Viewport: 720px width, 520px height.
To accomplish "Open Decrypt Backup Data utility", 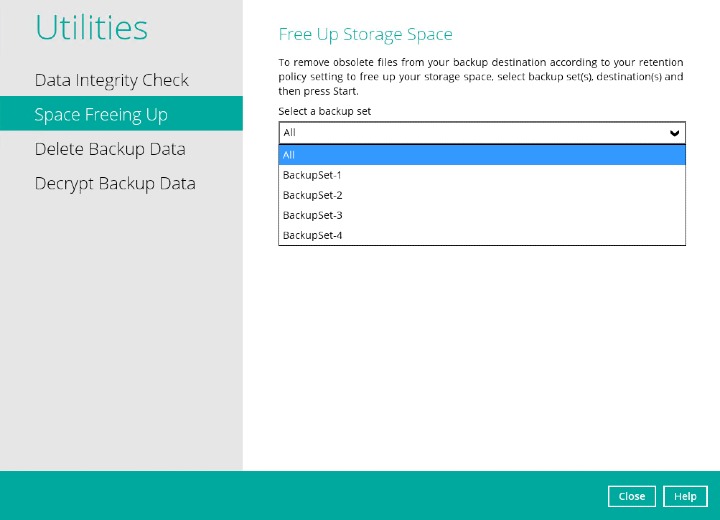I will coord(115,184).
